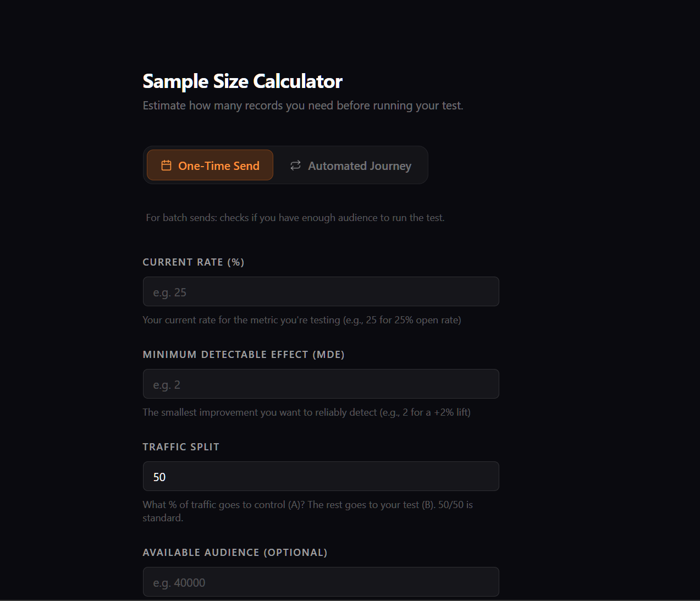
Task: Click the '50' value in Traffic Split
Action: 159,477
